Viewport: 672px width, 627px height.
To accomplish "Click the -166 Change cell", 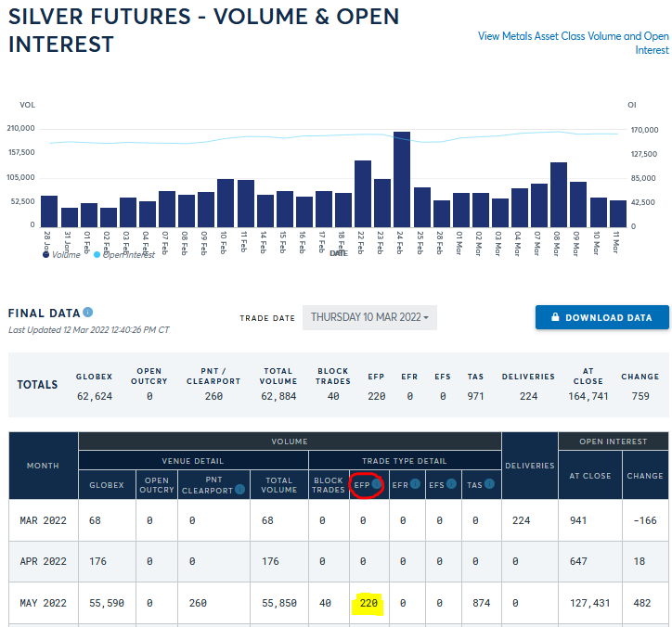I will tap(645, 520).
